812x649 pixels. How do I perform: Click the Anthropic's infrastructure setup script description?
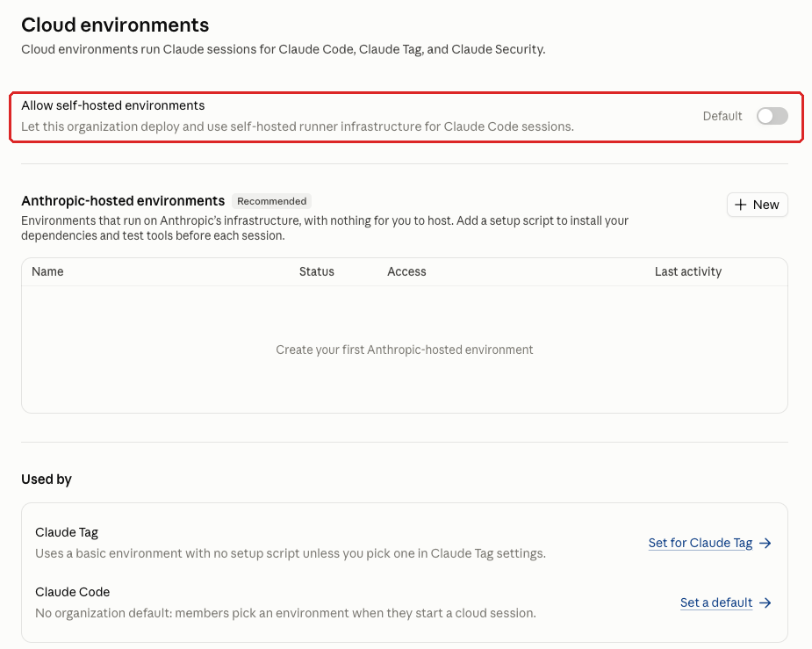325,228
